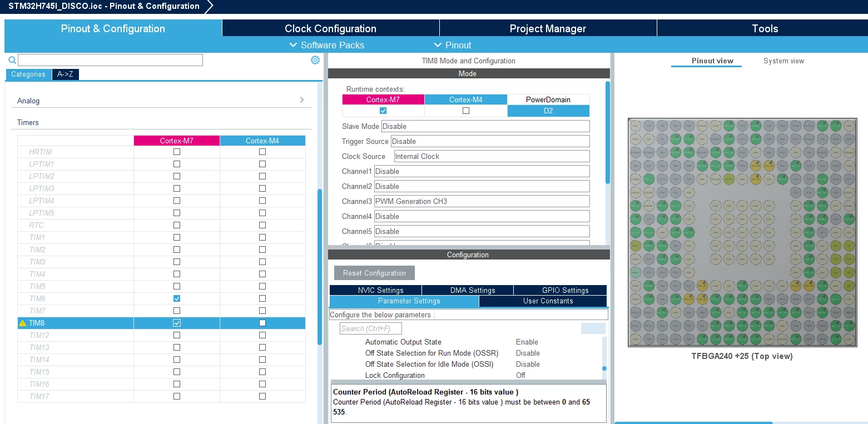Select the Off State Selection for Idle Mode (OSSI) row
Viewport: 868px width, 424px height.
tap(467, 364)
